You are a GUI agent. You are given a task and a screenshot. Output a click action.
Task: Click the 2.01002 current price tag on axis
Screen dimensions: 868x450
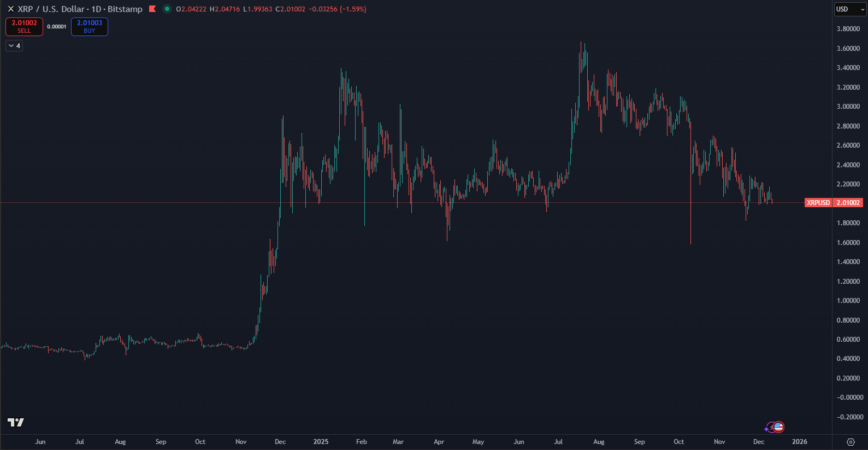coord(848,203)
